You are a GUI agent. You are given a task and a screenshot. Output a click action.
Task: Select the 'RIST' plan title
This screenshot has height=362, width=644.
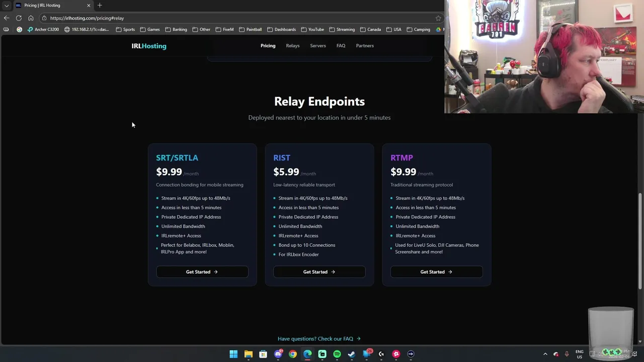pyautogui.click(x=282, y=158)
